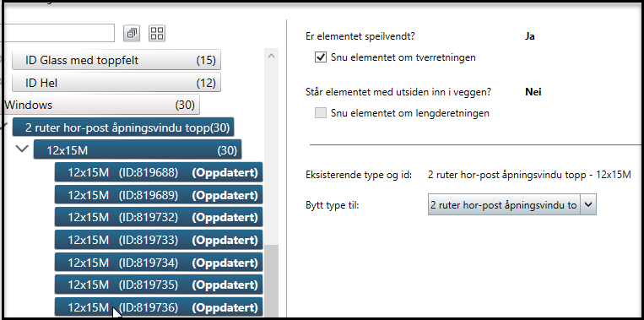Select the 'Bytt type til' combo box text

[x=504, y=204]
